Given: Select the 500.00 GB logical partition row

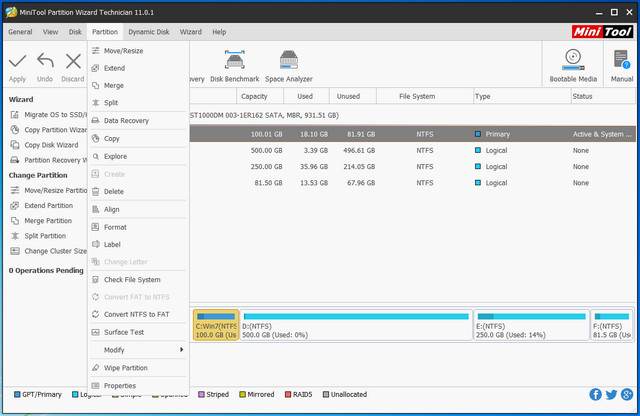Looking at the screenshot, I should (x=413, y=150).
